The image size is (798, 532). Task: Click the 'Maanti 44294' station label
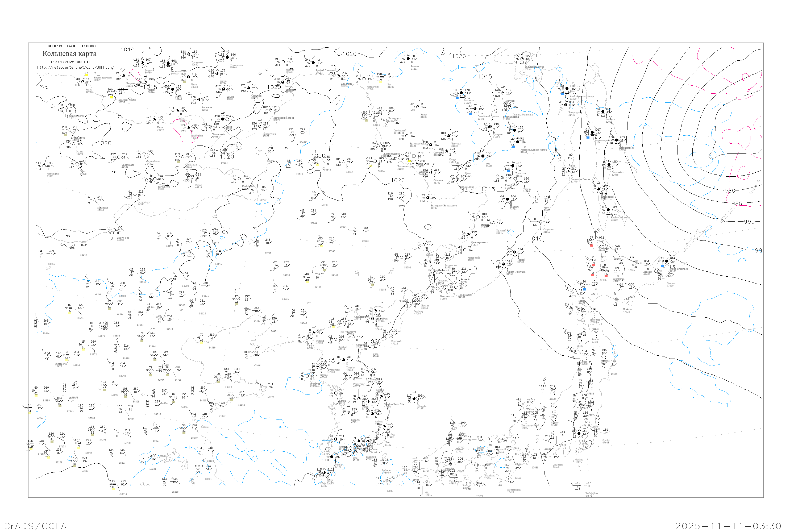[x=80, y=153]
